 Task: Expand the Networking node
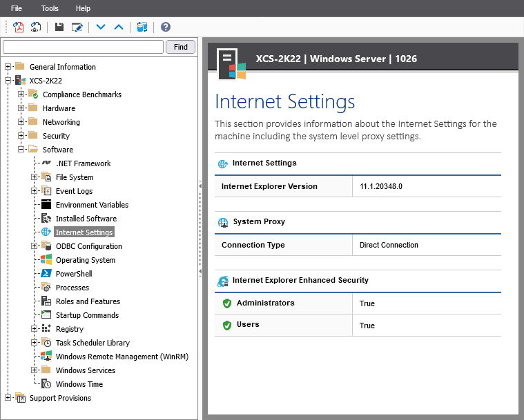21,121
